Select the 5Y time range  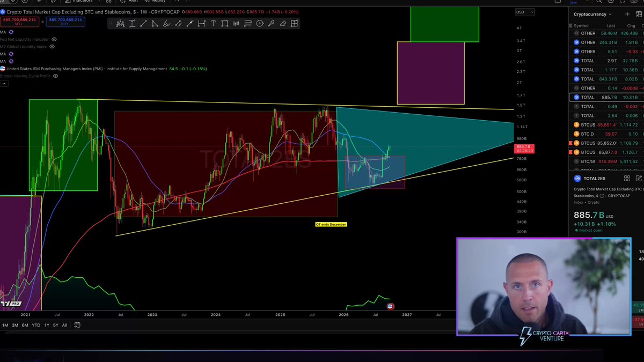pos(56,325)
